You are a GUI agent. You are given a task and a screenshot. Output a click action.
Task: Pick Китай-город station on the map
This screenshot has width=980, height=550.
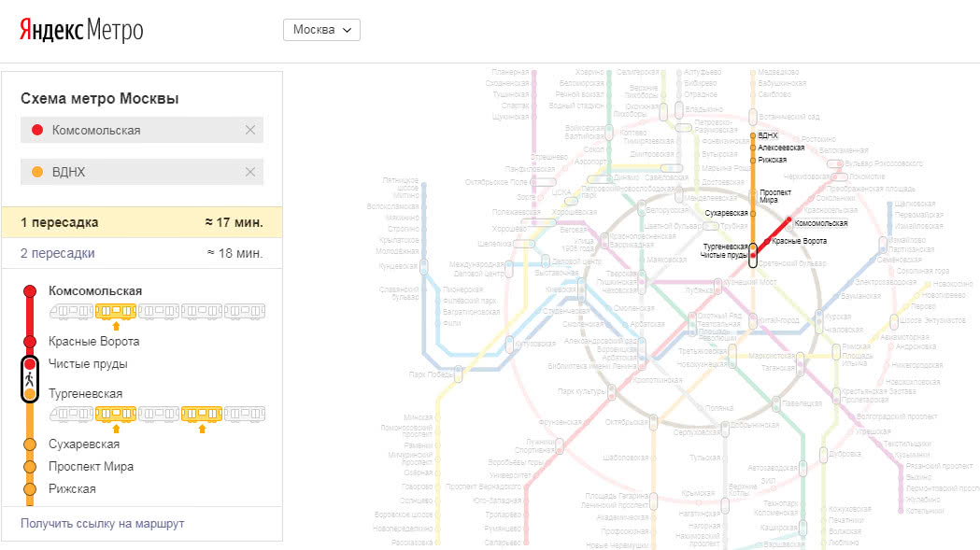point(753,320)
